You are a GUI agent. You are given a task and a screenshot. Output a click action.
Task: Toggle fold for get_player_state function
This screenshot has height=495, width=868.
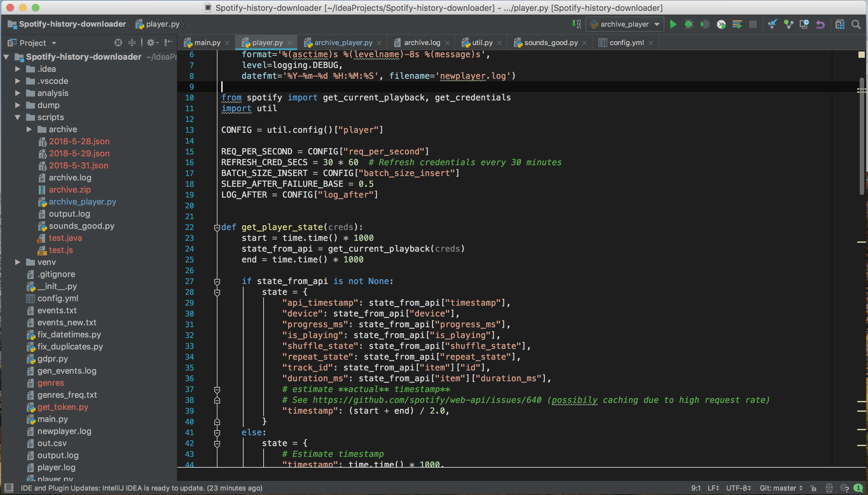(217, 227)
